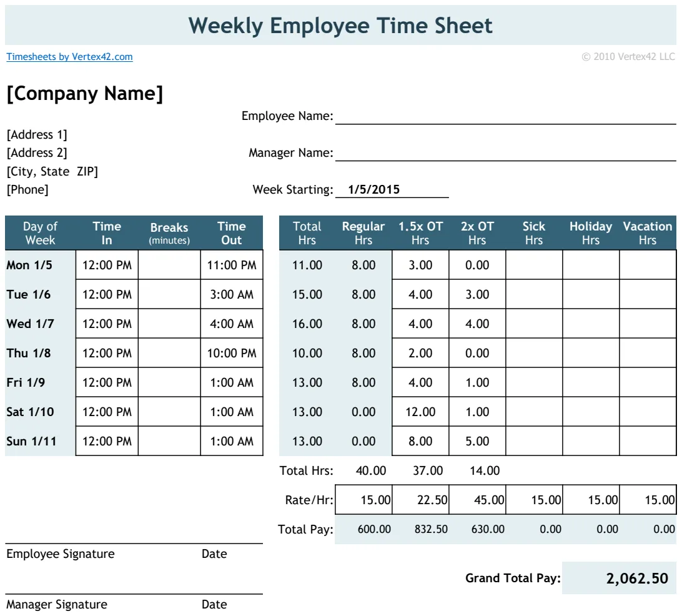Click the Grand Total Pay 2,062.50

coord(619,578)
